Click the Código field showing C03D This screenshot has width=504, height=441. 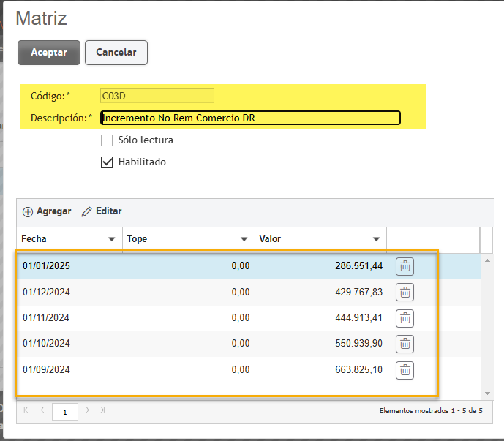tap(157, 96)
